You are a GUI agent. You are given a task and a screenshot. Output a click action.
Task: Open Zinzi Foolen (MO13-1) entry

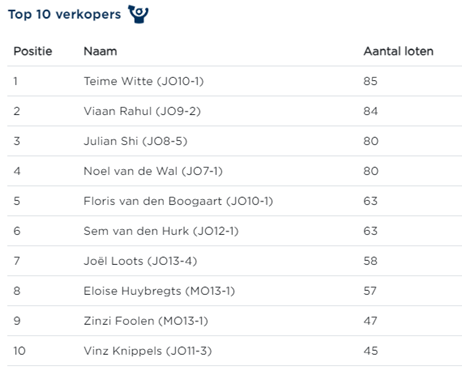pyautogui.click(x=146, y=321)
